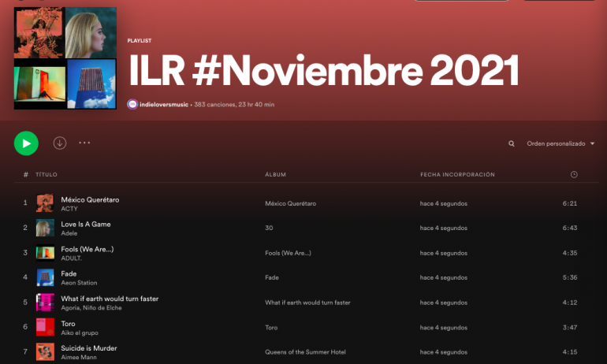The height and width of the screenshot is (364, 607).
Task: Sort by the ÁLBUM column header
Action: [x=275, y=174]
